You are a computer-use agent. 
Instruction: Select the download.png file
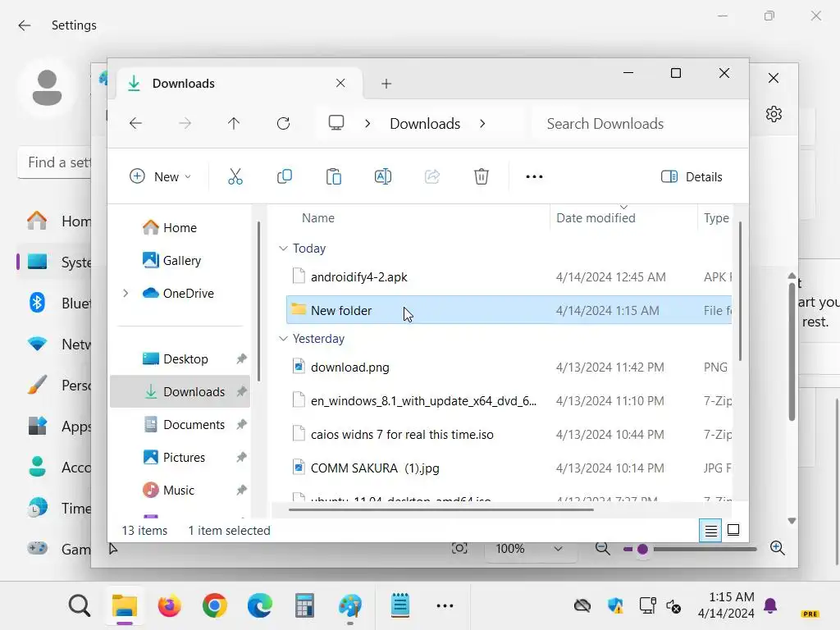click(509, 367)
